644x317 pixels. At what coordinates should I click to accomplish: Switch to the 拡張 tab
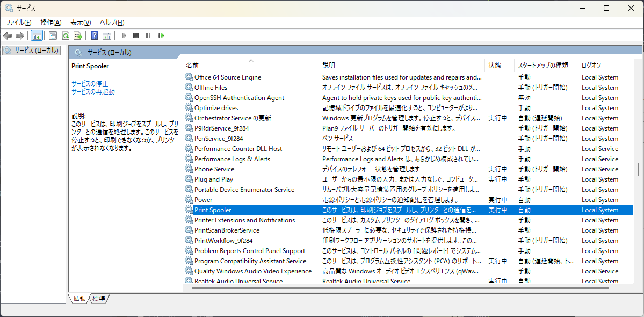point(79,298)
